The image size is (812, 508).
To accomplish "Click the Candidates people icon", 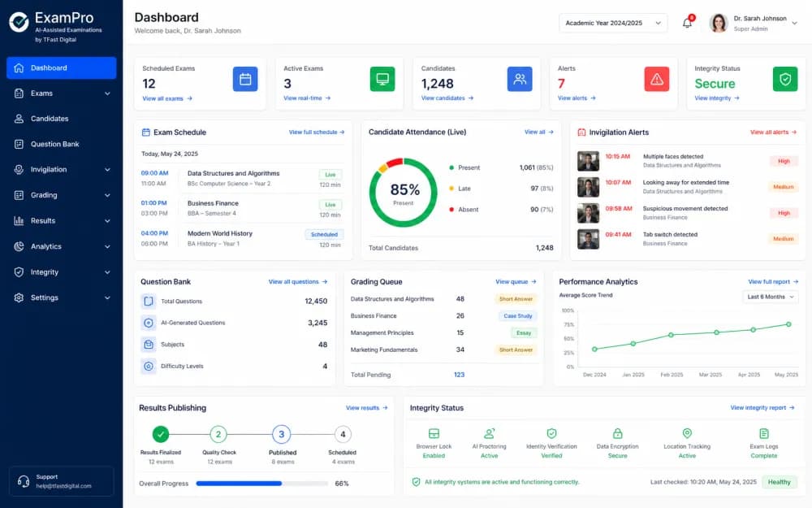I will 520,80.
